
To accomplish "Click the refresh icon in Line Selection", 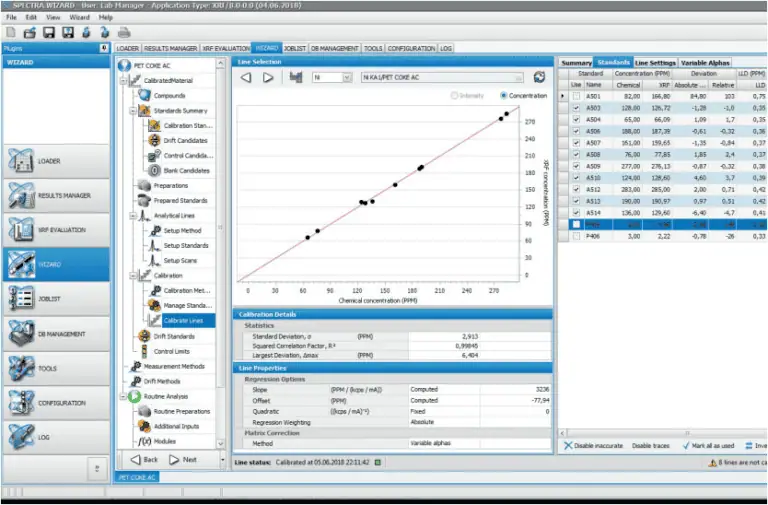I will [539, 77].
